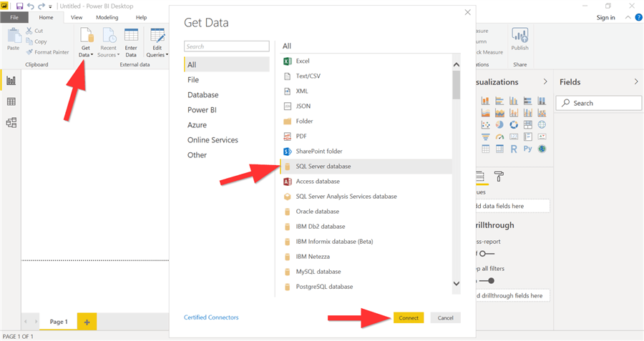Switch to the Home ribbon tab
The image size is (644, 341).
[x=46, y=17]
